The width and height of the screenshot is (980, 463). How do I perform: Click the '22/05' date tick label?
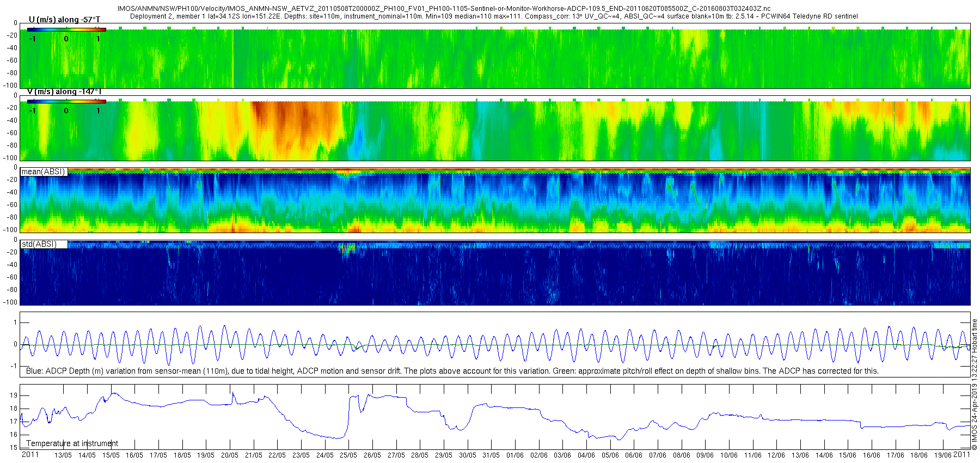point(277,455)
